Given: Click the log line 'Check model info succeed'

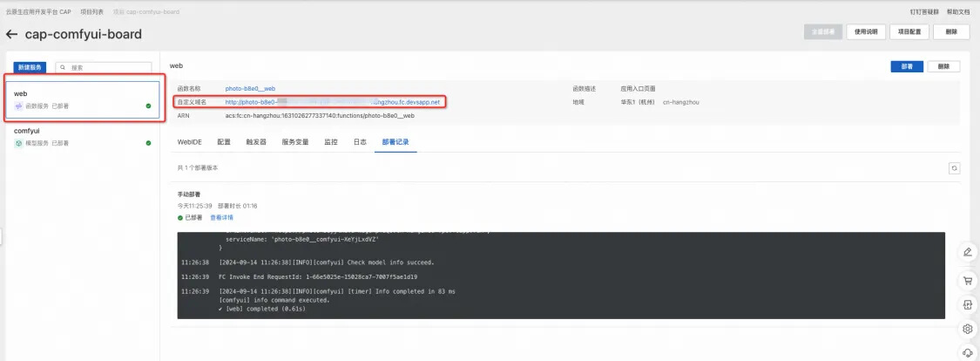Looking at the screenshot, I should coord(327,262).
